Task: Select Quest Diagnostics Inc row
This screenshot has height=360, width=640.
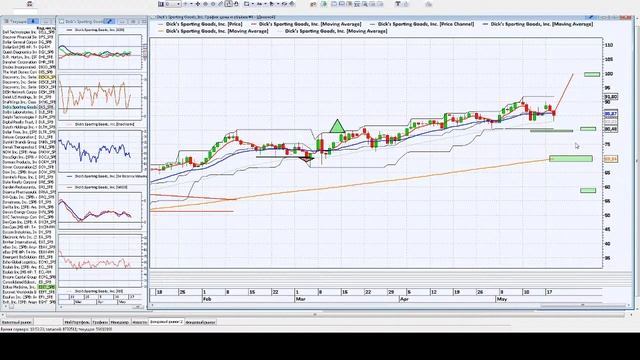Action: coord(28,52)
